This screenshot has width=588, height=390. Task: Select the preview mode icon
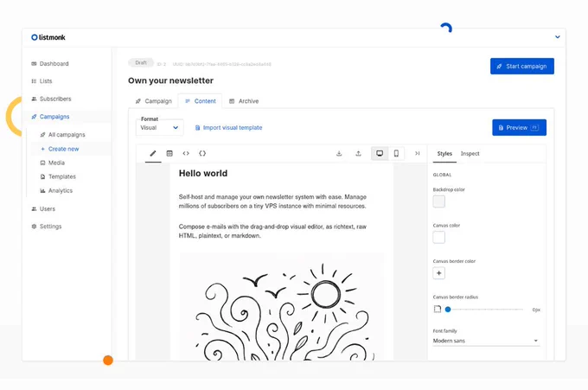[x=169, y=153]
